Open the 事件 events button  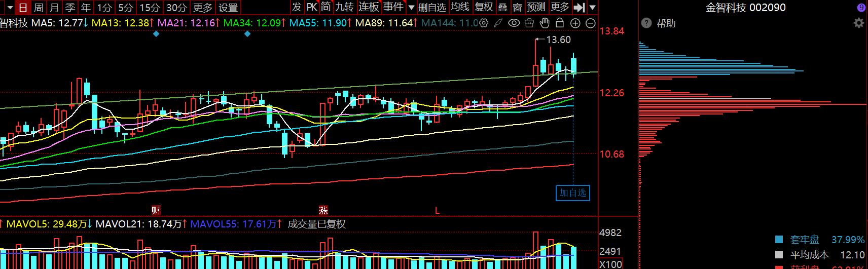pyautogui.click(x=393, y=7)
